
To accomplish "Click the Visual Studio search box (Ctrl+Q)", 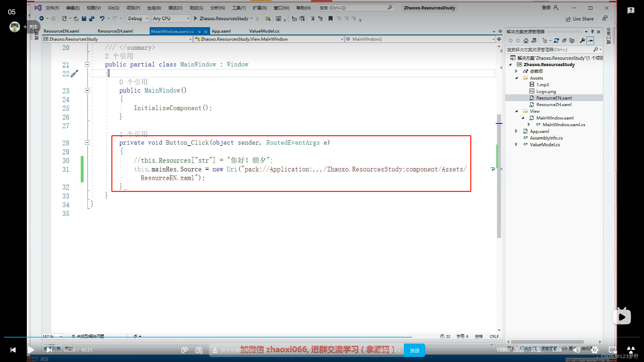I will [x=356, y=8].
